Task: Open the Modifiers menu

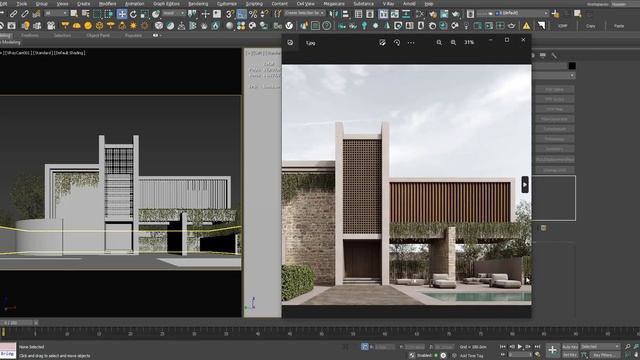Action: pyautogui.click(x=107, y=4)
